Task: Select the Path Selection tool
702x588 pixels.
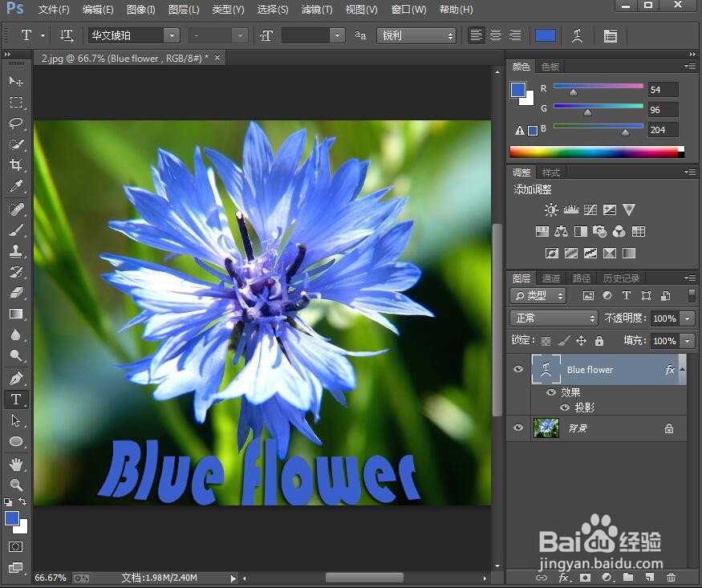Action: [16, 420]
